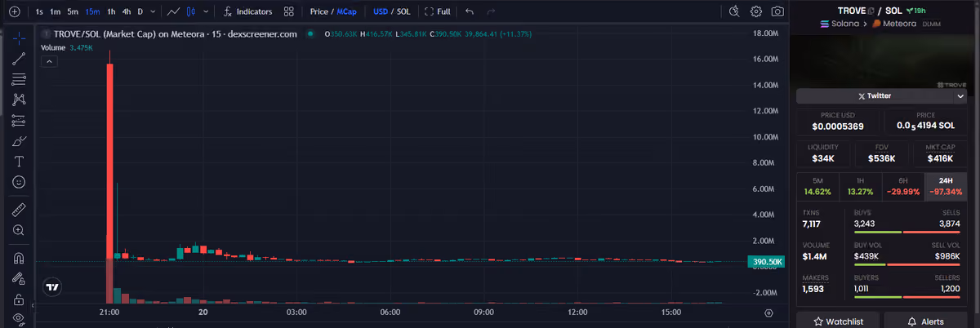Screen dimensions: 980x328
Task: Toggle magnet mode for drawings
Action: pyautogui.click(x=19, y=258)
